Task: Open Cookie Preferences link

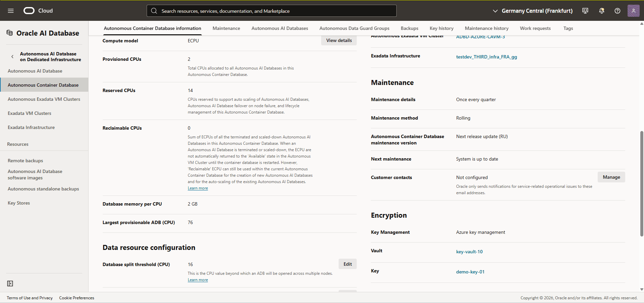Action: click(x=77, y=298)
